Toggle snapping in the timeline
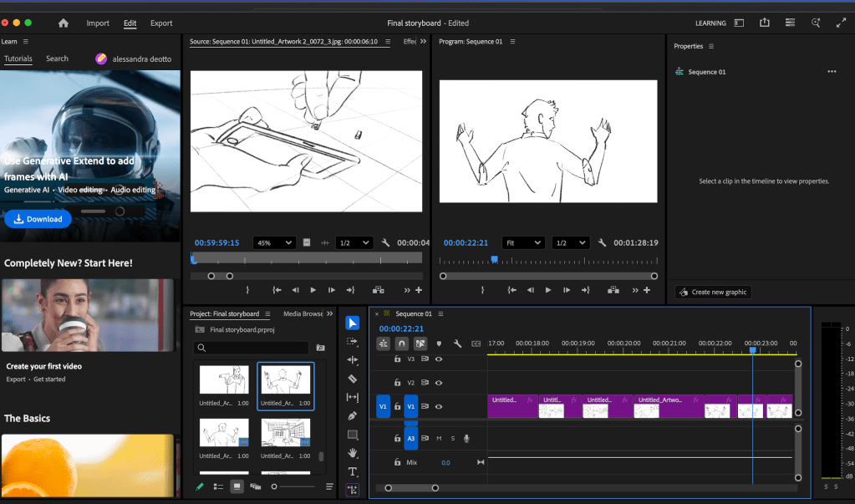855x504 pixels. [x=401, y=344]
